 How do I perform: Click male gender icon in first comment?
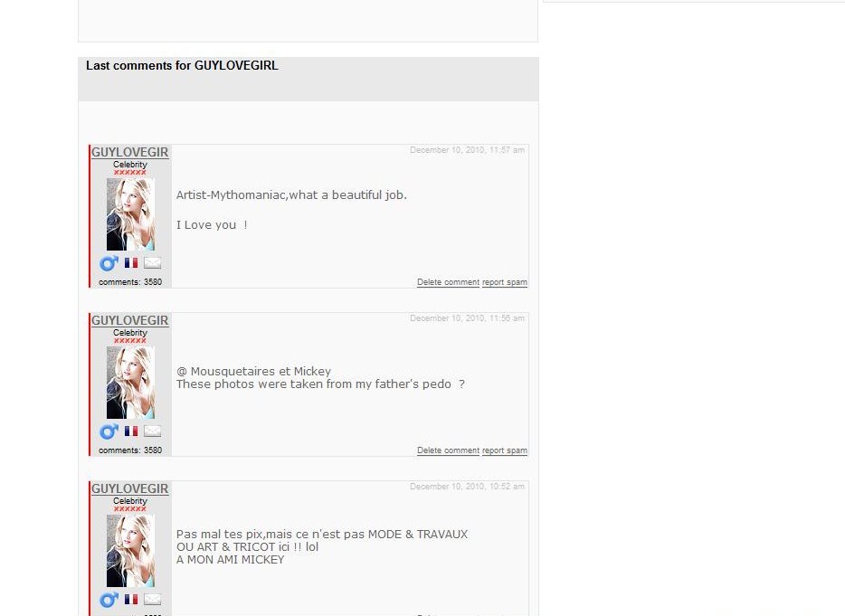tap(109, 263)
